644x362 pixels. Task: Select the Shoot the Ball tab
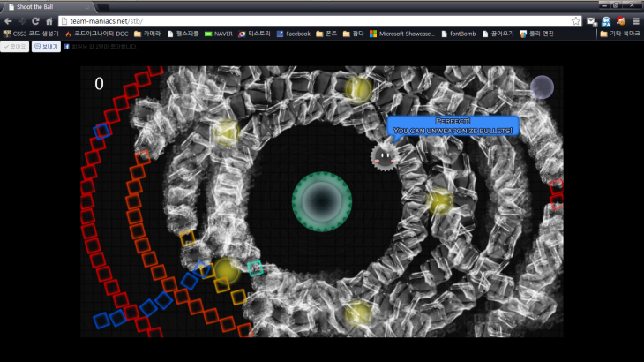point(44,6)
